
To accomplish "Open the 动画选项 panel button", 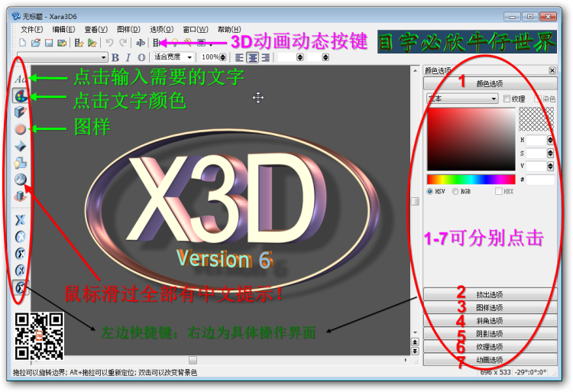I will pyautogui.click(x=490, y=360).
